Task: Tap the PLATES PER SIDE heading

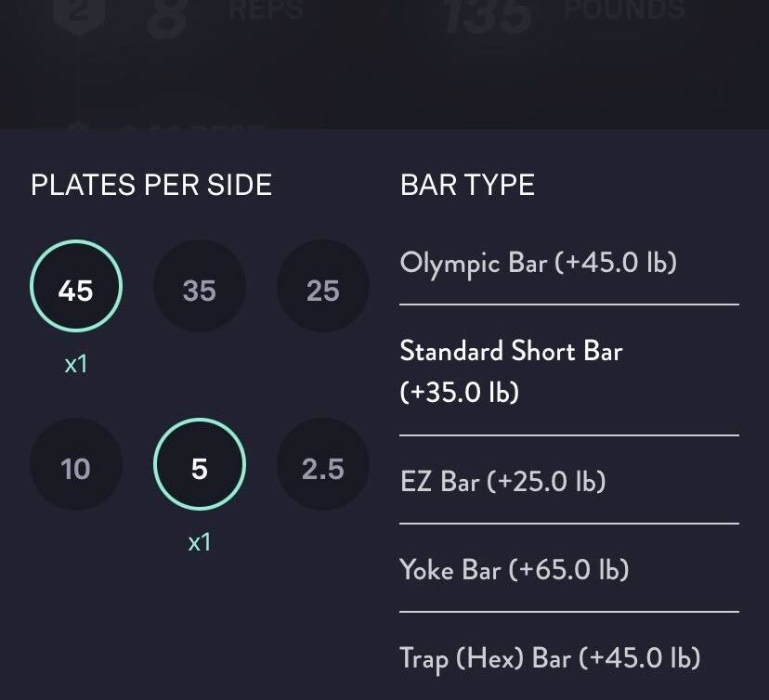Action: pyautogui.click(x=151, y=185)
